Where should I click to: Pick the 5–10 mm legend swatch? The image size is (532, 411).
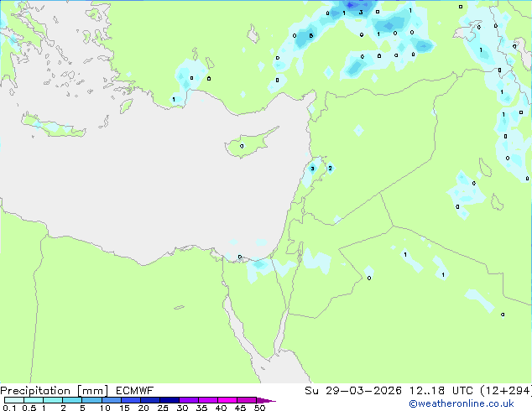point(91,400)
